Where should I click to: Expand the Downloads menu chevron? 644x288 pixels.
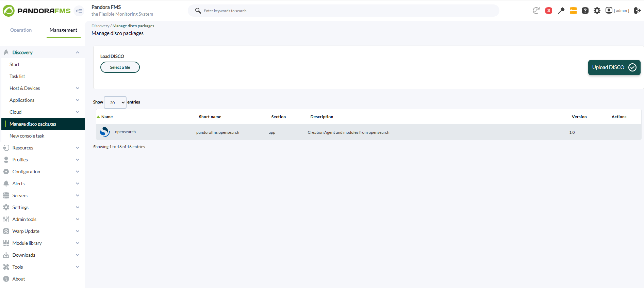tap(78, 255)
